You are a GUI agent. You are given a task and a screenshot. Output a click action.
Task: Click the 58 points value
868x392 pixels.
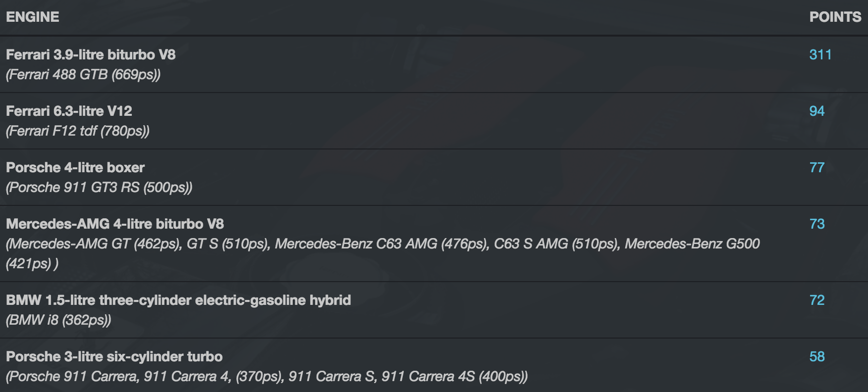click(817, 356)
